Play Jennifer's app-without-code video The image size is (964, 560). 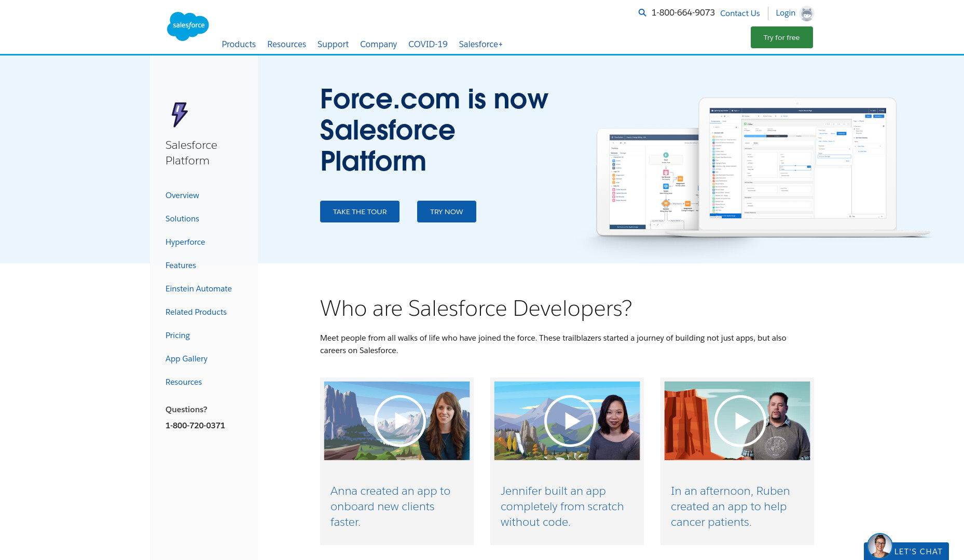[x=570, y=421]
